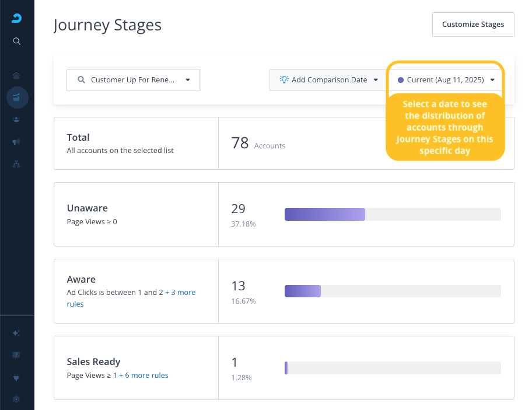The image size is (532, 410).
Task: Open the + 6 more rules link
Action: [143, 376]
